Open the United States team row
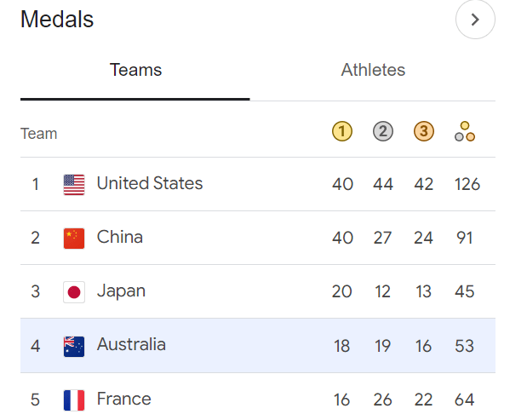Image resolution: width=527 pixels, height=420 pixels. (x=258, y=184)
